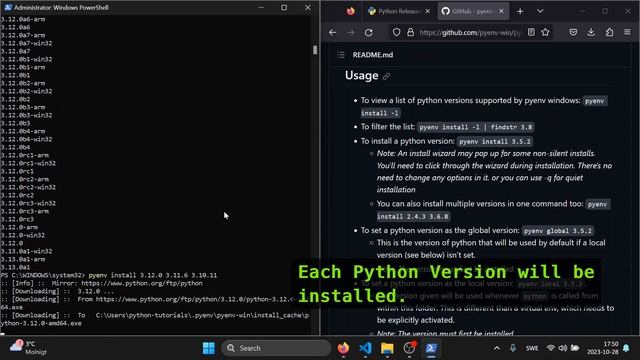Open the Pocket save icon
The height and width of the screenshot is (360, 640).
[573, 32]
